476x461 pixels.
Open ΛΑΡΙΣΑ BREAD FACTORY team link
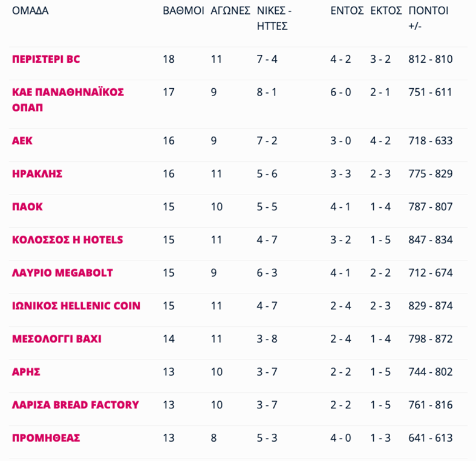coord(76,405)
